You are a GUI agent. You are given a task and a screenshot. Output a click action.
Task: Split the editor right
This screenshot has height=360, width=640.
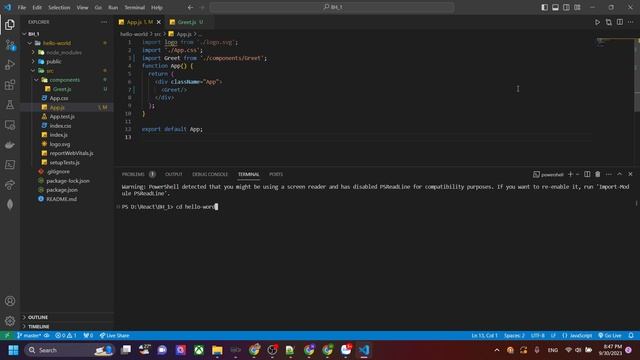click(620, 22)
